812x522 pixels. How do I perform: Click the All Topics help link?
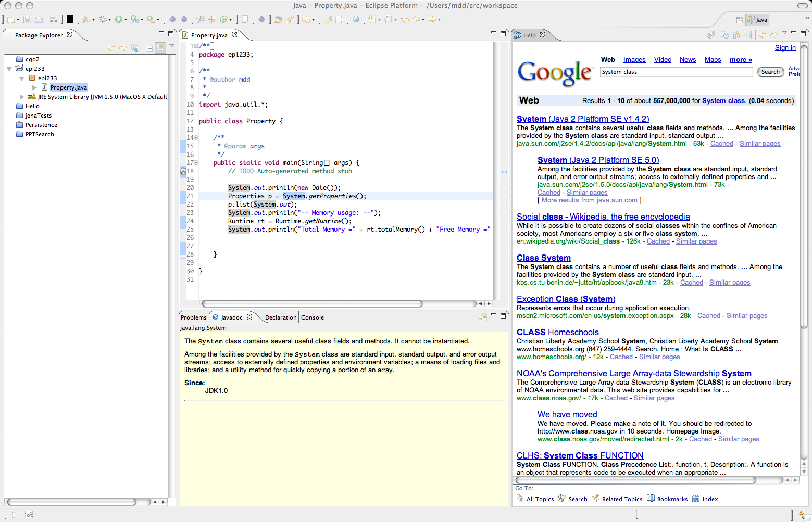535,499
